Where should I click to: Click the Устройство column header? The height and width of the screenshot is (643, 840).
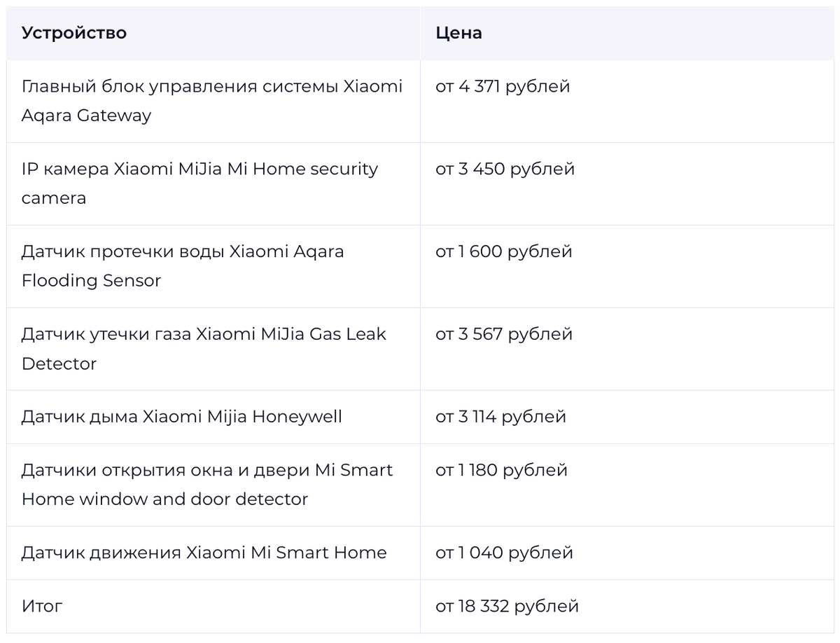tap(74, 33)
